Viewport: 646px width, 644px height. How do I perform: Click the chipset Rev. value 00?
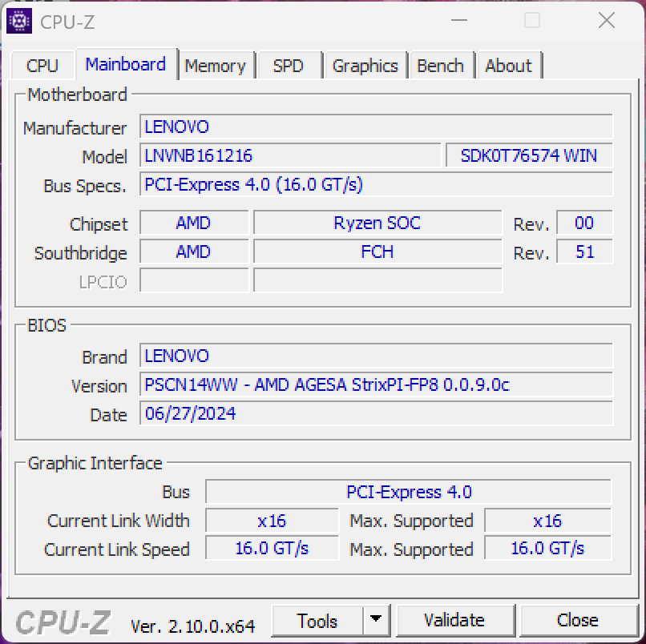[x=584, y=223]
